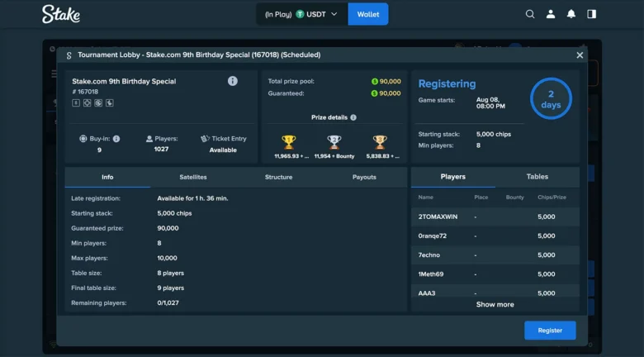Select player row 7echno
The height and width of the screenshot is (357, 644).
[495, 255]
